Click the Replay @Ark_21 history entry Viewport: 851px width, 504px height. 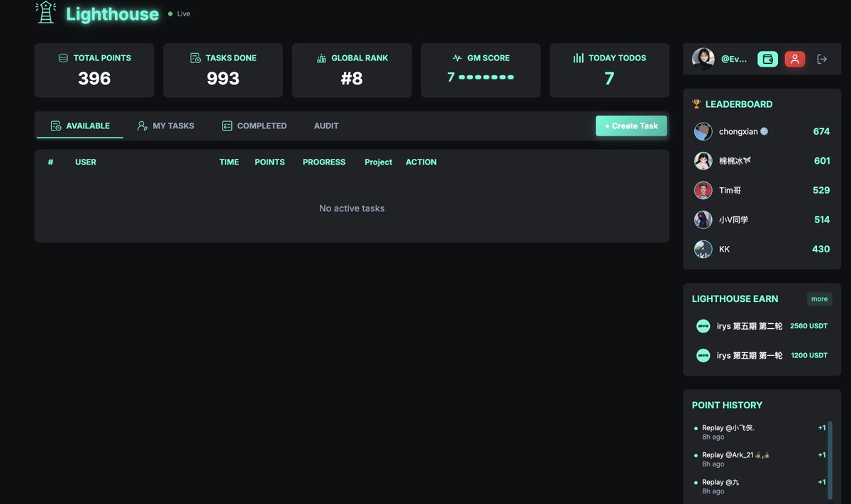tap(759, 459)
